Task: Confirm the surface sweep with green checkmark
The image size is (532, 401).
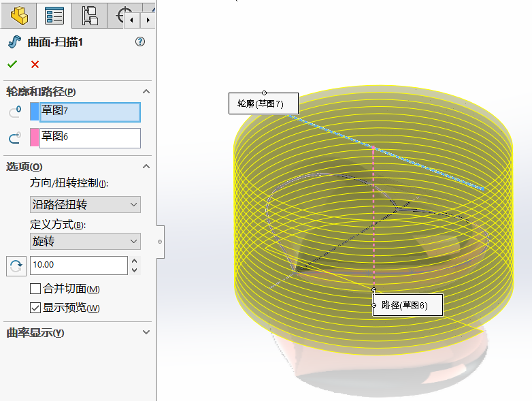Action: 12,64
